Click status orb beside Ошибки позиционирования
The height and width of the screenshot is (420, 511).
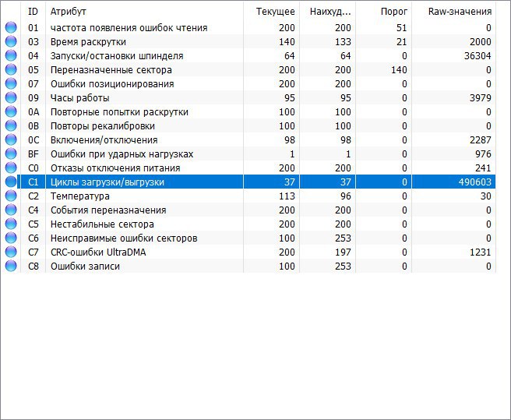[x=11, y=83]
